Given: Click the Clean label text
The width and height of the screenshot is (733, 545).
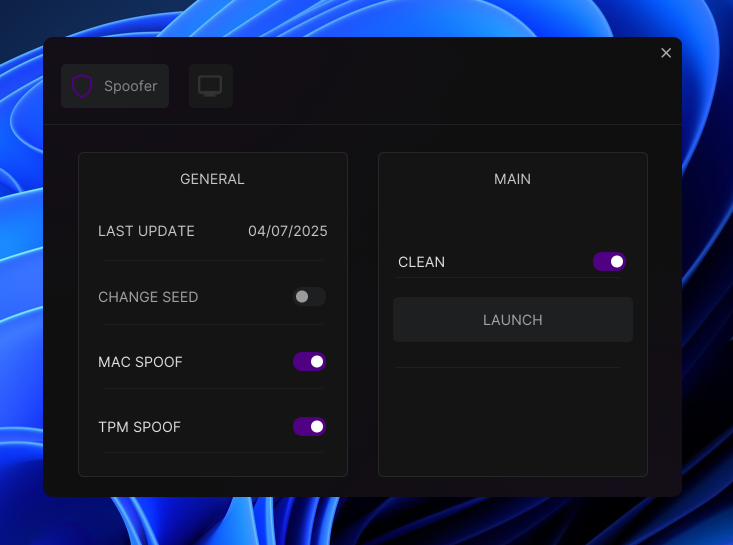Looking at the screenshot, I should [x=421, y=262].
